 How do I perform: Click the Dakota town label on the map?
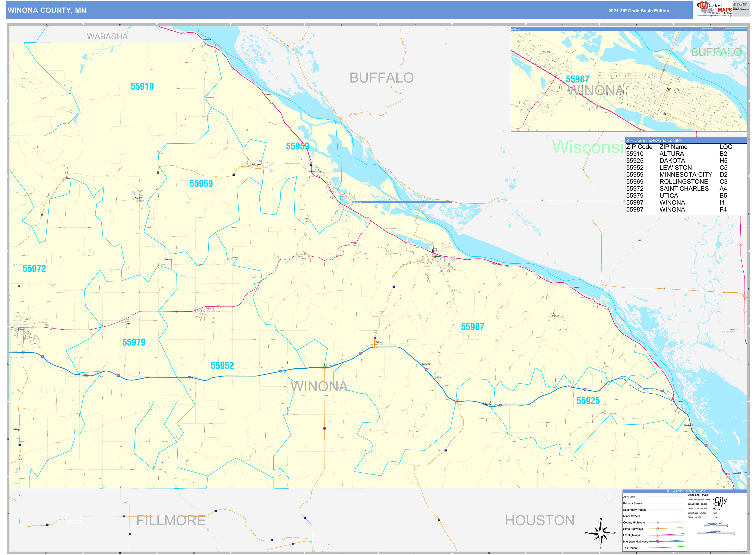point(680,402)
